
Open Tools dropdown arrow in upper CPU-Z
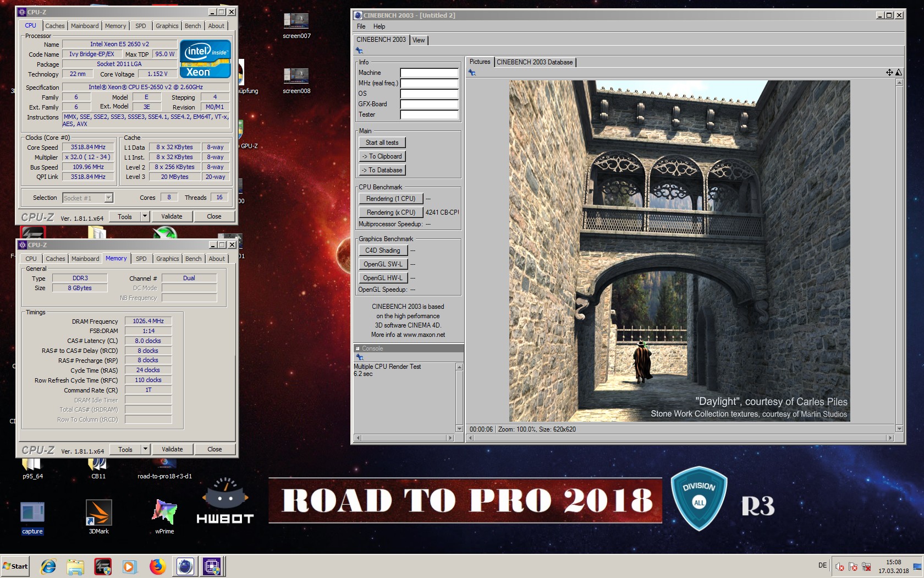(145, 216)
